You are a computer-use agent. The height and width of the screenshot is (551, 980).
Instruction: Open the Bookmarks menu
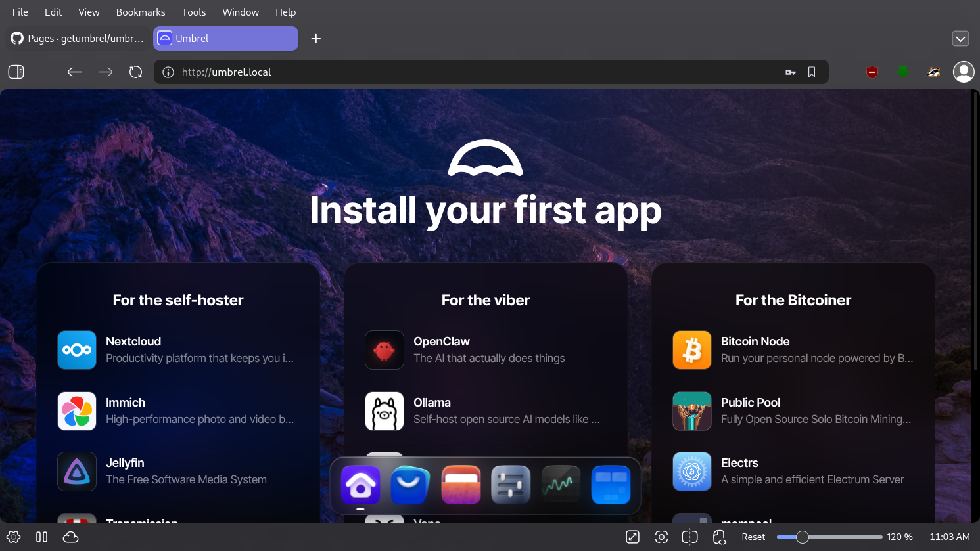coord(141,12)
